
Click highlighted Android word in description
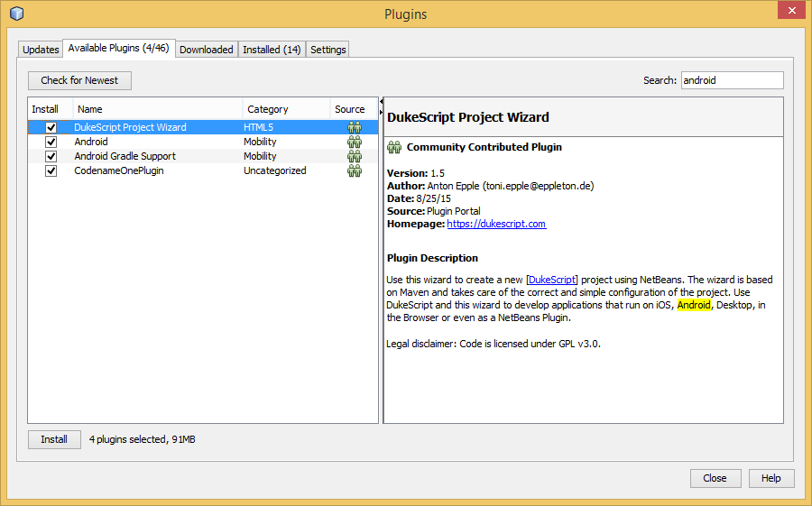pyautogui.click(x=694, y=305)
